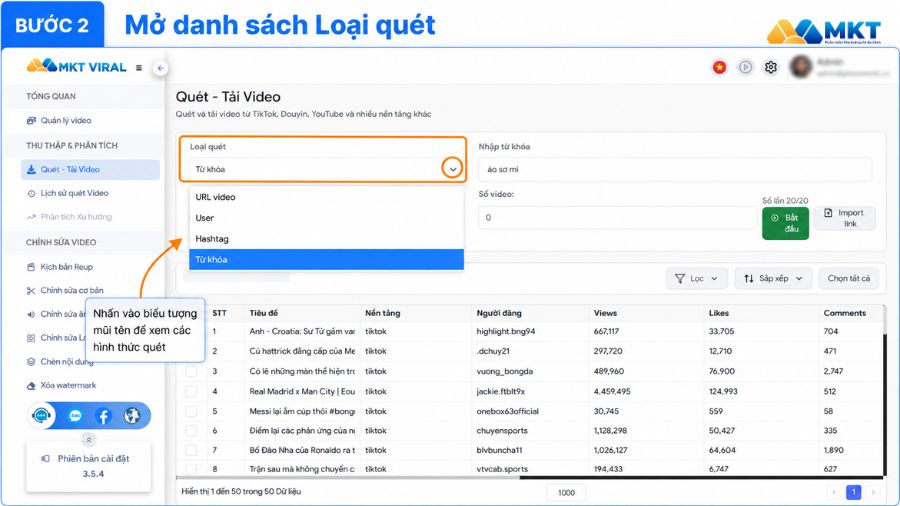Click the eraser icon of Xóa watermark
The height and width of the screenshot is (506, 900).
pos(31,386)
